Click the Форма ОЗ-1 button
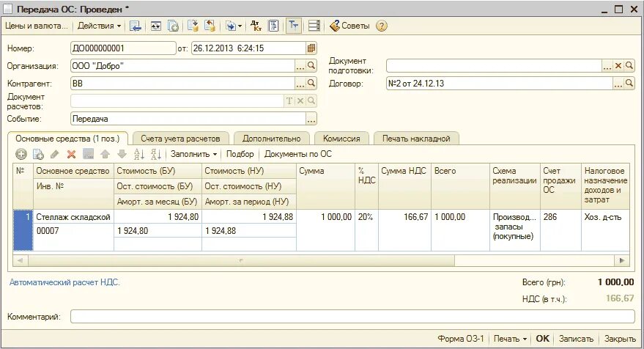Screen dimensions: 644x349 [x=460, y=339]
